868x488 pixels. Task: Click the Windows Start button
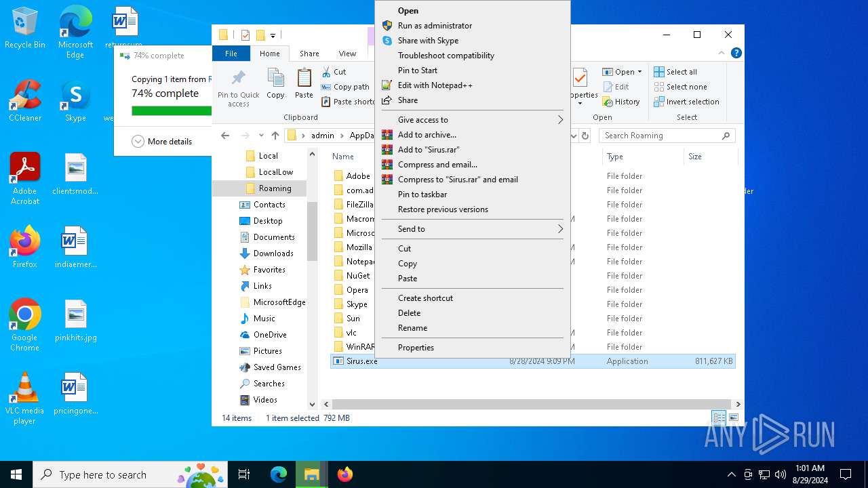point(16,474)
